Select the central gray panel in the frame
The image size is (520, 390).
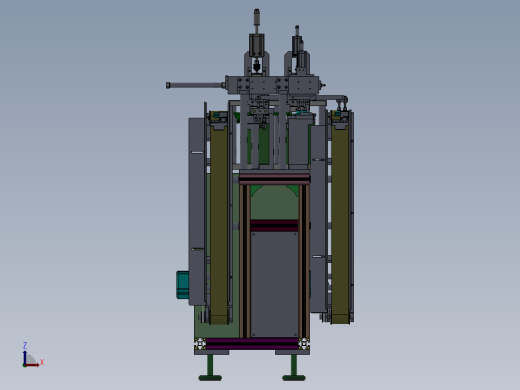pyautogui.click(x=274, y=284)
